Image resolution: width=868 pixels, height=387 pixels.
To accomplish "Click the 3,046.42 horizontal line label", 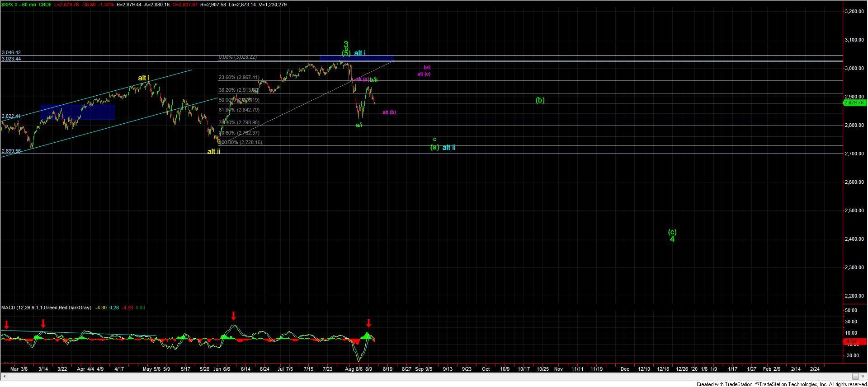I will (11, 53).
